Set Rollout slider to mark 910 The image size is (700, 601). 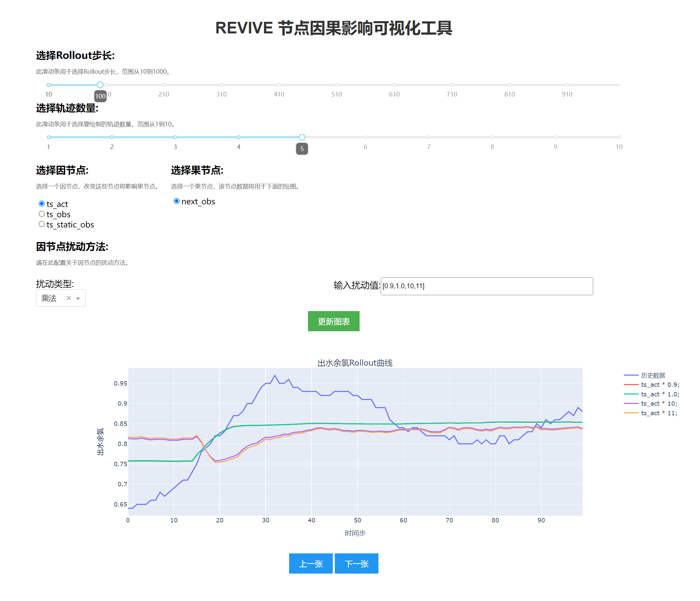click(x=567, y=85)
